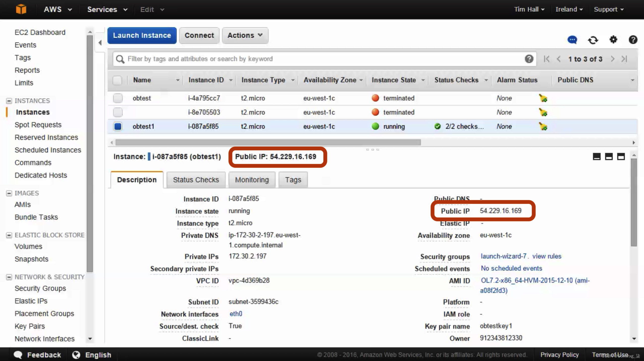Viewport: 644px width, 361px height.
Task: Switch to the Monitoring tab
Action: pos(252,180)
